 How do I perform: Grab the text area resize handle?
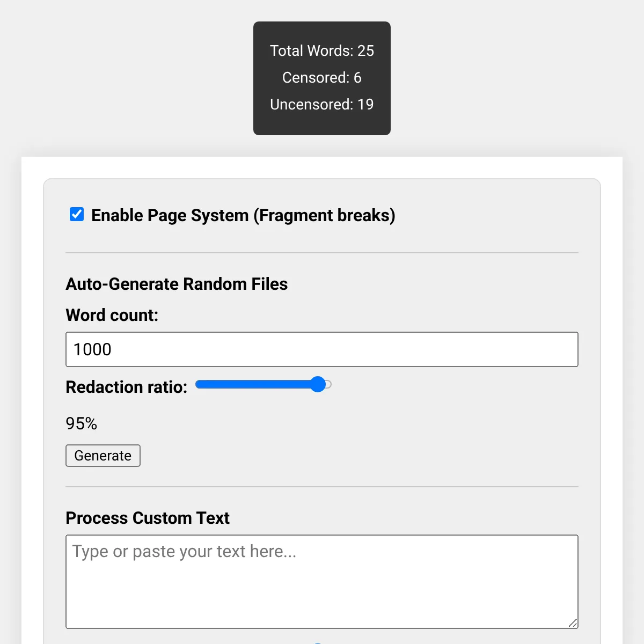[x=573, y=623]
